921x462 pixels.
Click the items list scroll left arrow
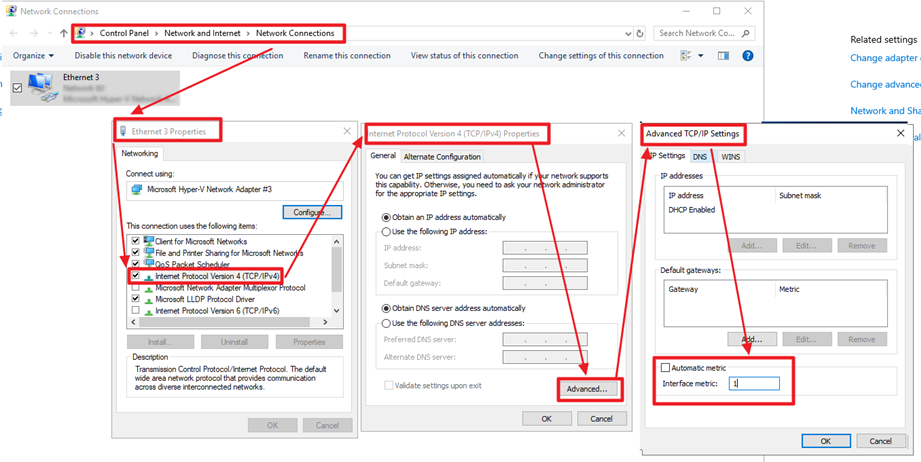[133, 322]
